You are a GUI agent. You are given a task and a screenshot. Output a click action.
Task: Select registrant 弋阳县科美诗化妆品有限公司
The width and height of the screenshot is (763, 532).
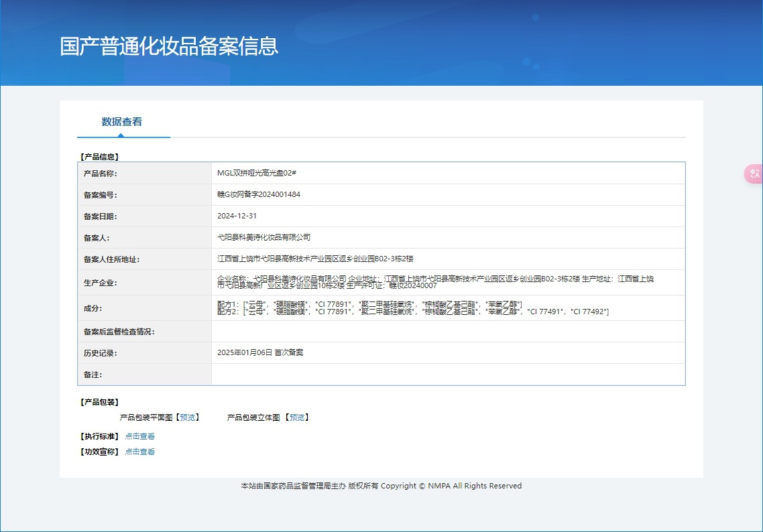tap(263, 237)
